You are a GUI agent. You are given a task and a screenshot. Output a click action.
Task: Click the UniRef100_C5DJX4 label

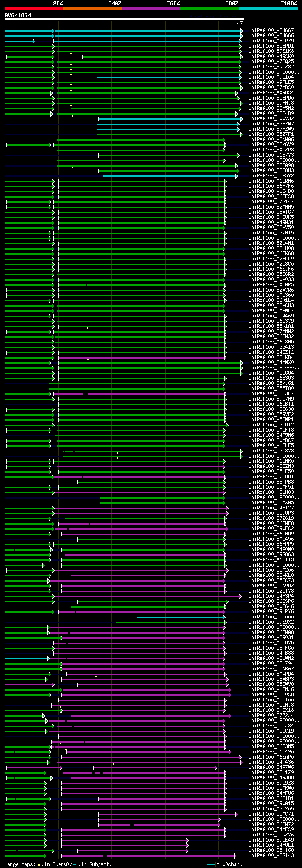[271, 726]
